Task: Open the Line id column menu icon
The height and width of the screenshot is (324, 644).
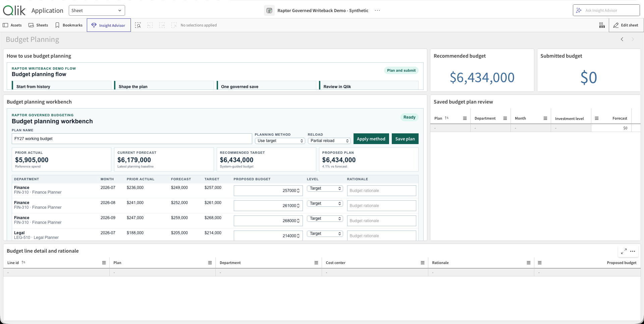Action: (104, 263)
